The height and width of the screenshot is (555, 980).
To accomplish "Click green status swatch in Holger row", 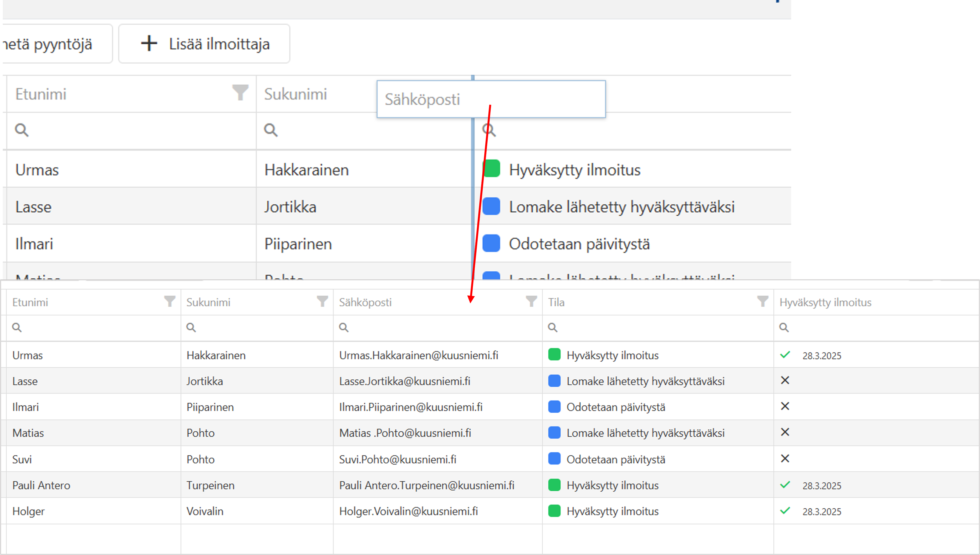I will tap(554, 511).
